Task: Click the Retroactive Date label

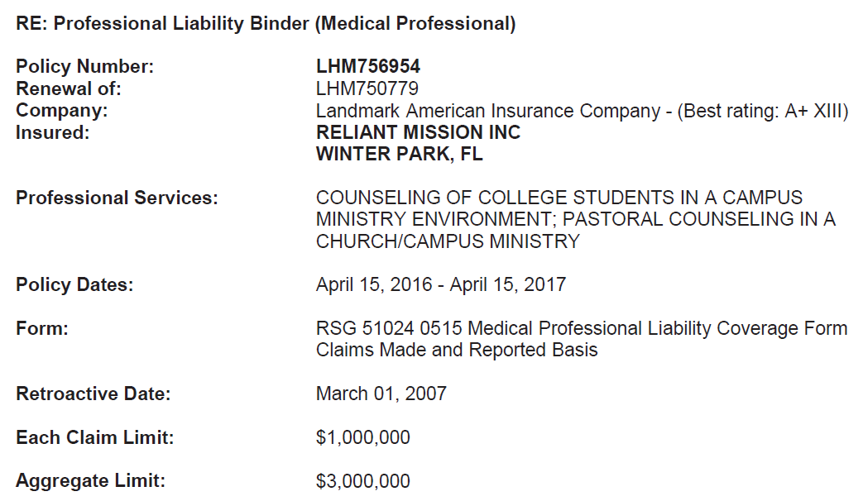Action: tap(93, 394)
